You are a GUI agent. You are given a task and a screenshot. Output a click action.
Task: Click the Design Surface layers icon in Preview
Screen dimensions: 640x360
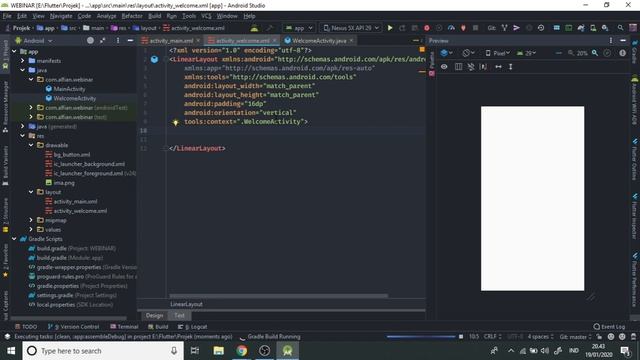pos(446,53)
